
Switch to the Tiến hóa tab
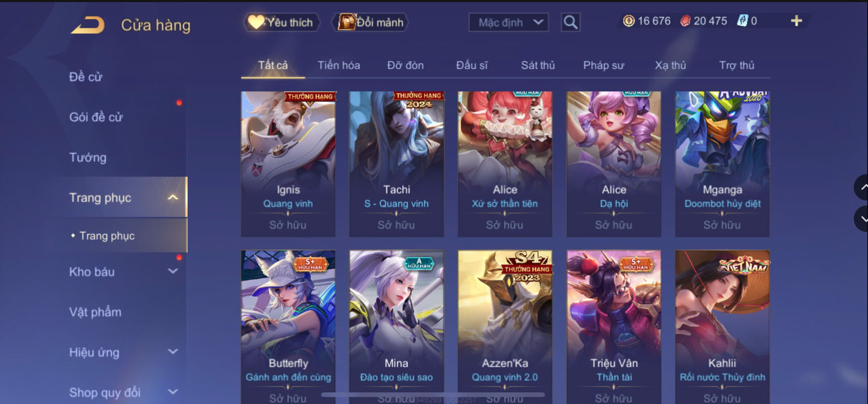[x=339, y=65]
